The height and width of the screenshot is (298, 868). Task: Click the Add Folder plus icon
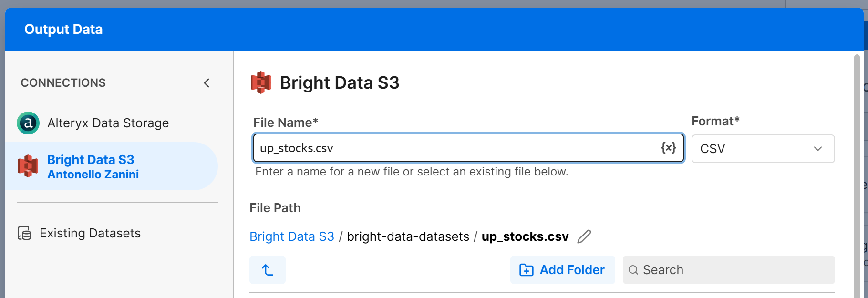[x=526, y=270]
